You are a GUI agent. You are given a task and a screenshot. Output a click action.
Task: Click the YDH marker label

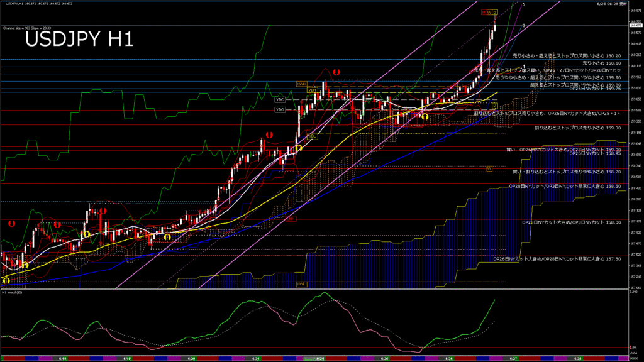coord(311,90)
